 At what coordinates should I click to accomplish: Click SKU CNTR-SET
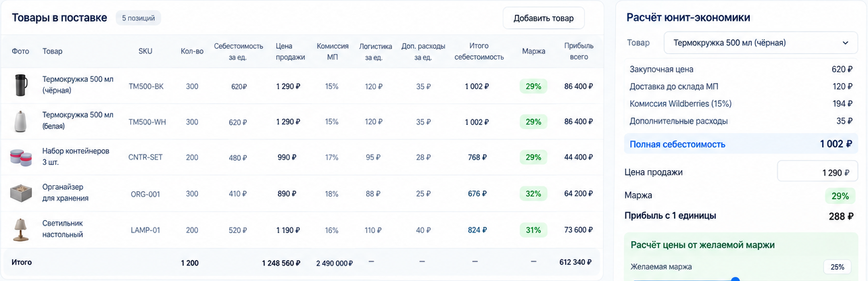(145, 157)
